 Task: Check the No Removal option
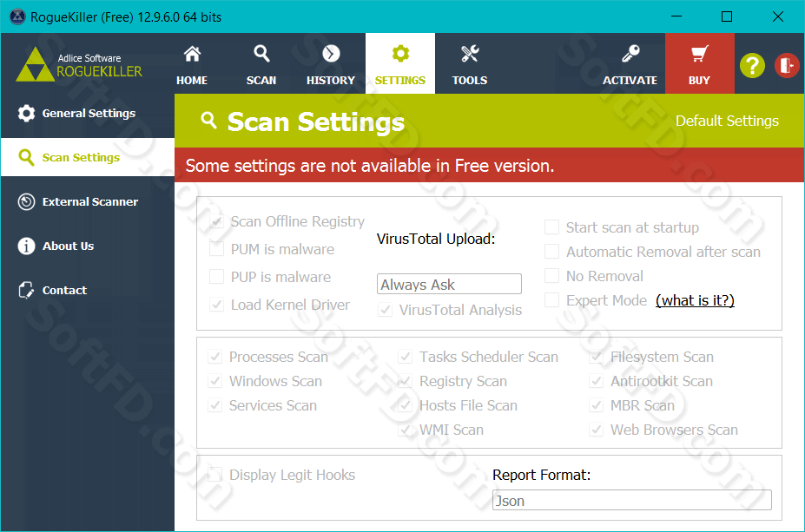pos(552,276)
